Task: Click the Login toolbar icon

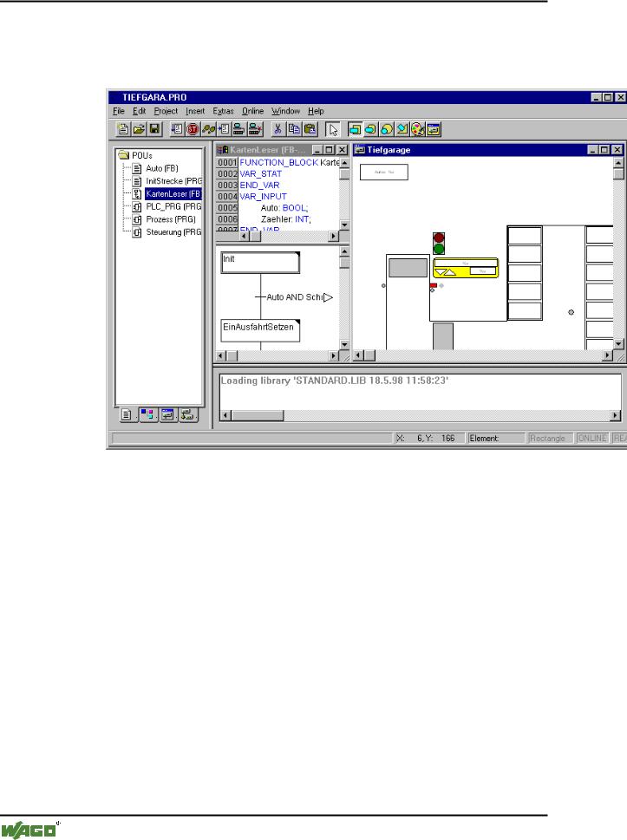Action: tap(238, 129)
